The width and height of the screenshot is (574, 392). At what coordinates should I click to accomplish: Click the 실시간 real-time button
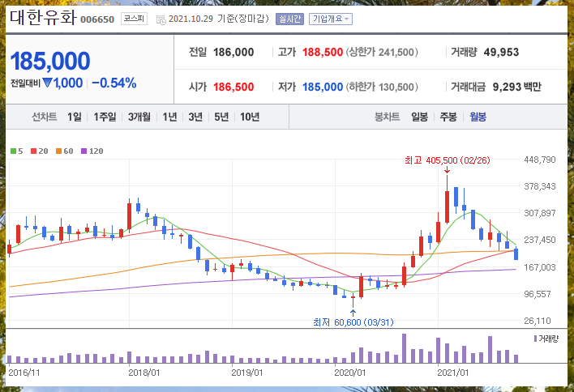click(289, 19)
